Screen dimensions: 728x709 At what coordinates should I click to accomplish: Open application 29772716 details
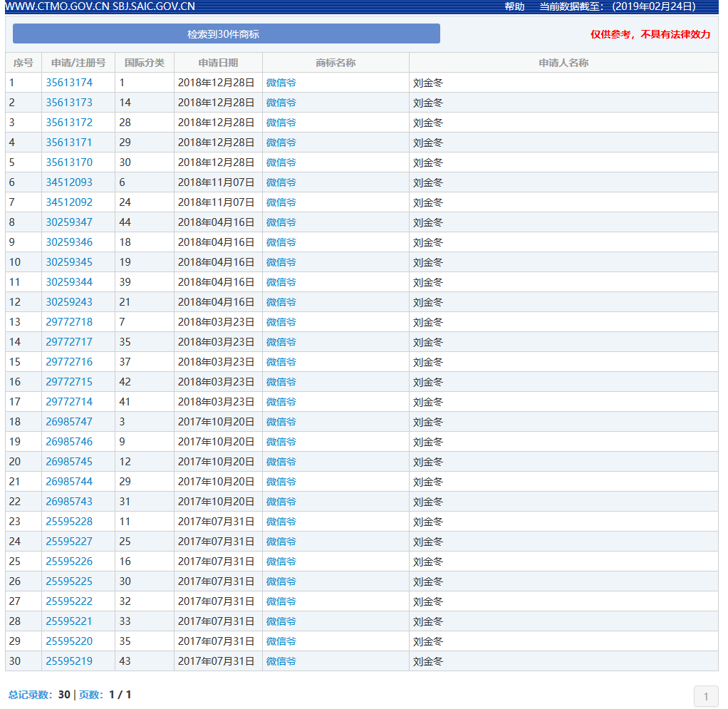69,362
